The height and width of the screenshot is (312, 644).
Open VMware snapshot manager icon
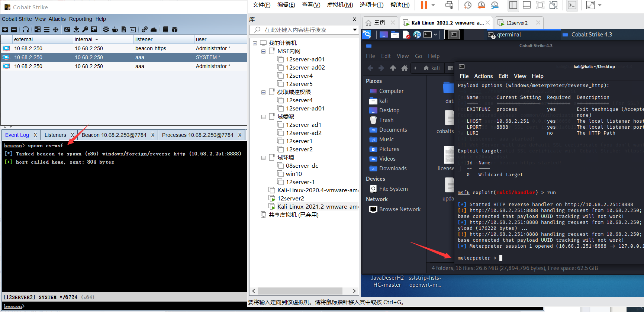495,5
